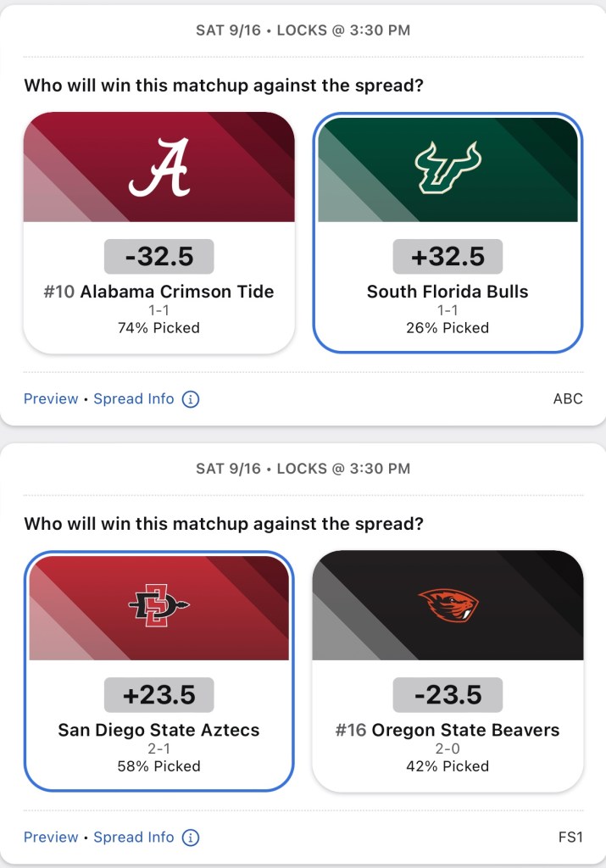Open Preview link for Oregon State matchup

[51, 837]
